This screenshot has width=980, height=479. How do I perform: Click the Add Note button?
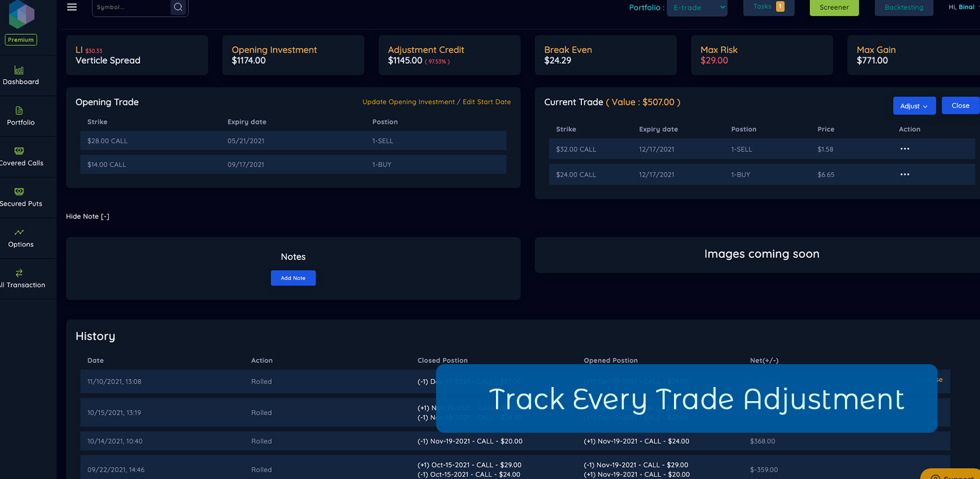pos(293,278)
